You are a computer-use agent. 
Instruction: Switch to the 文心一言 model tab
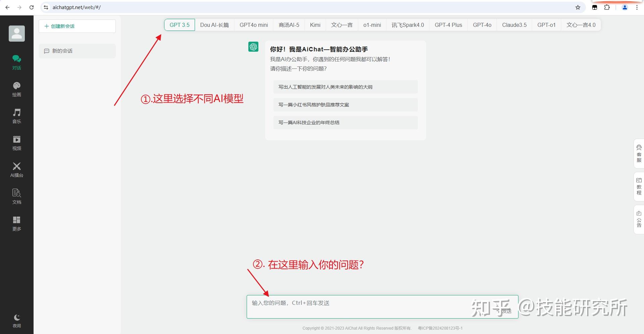pyautogui.click(x=342, y=25)
